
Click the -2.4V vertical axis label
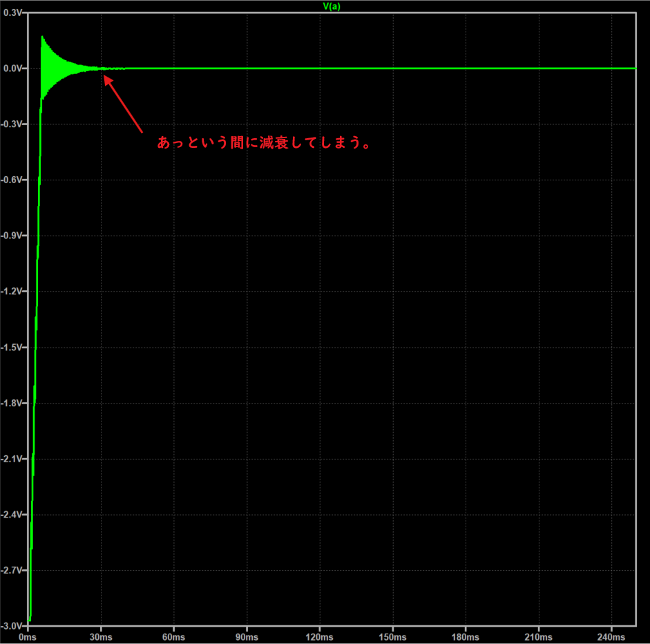point(12,515)
